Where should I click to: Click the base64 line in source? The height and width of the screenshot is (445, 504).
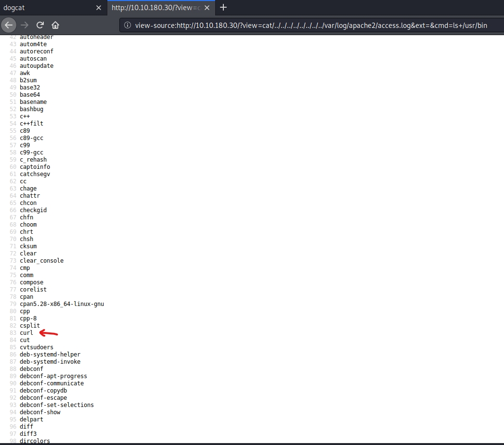coord(30,95)
